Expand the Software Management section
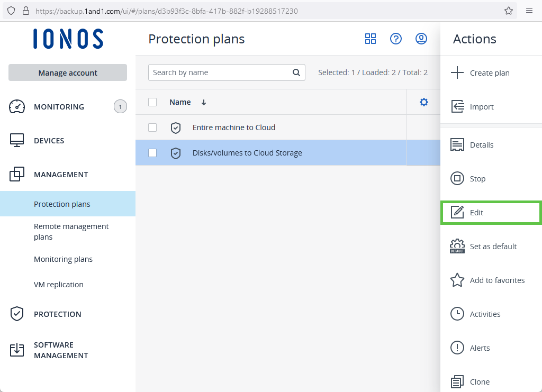 61,350
